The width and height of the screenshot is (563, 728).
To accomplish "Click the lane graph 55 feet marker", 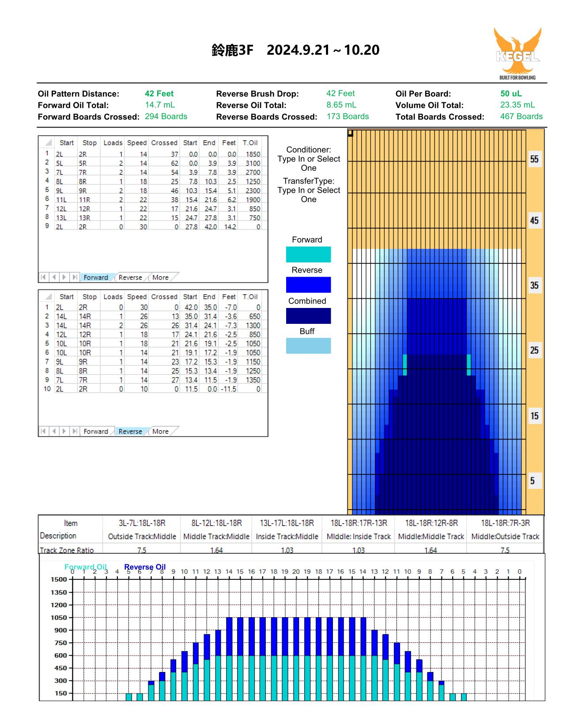I will pyautogui.click(x=534, y=159).
